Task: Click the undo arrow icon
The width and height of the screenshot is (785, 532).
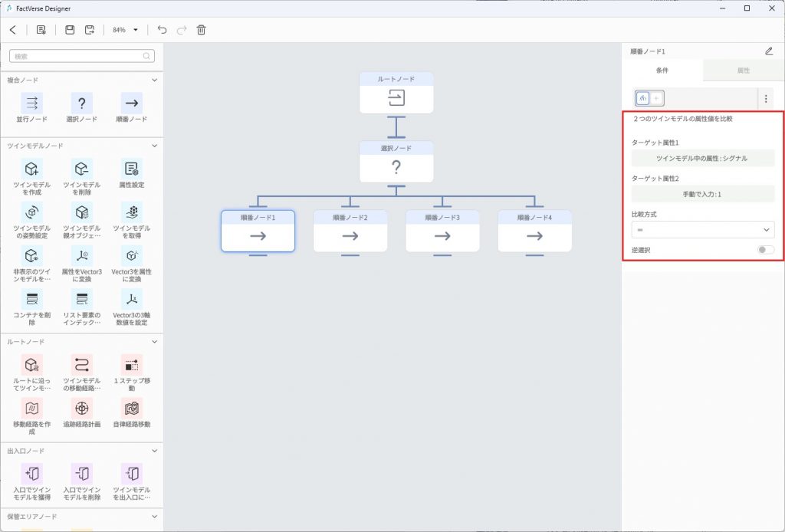Action: tap(162, 30)
